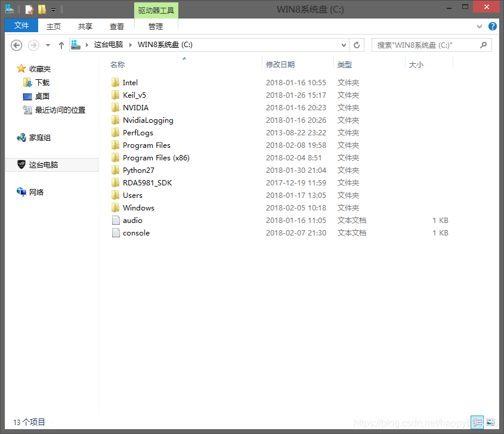504x434 pixels.
Task: Select the 驱动器工具 contextual tab
Action: click(x=156, y=10)
